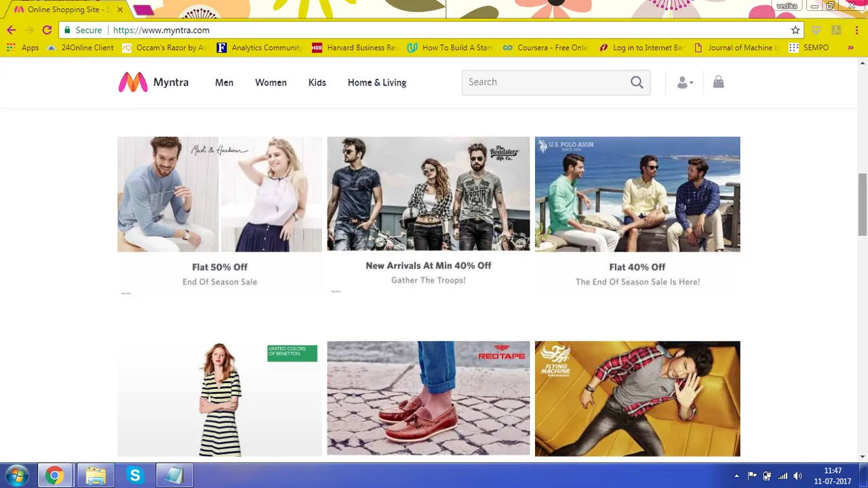Click the 'Flat 50% Off' text
The height and width of the screenshot is (488, 868).
click(x=220, y=267)
